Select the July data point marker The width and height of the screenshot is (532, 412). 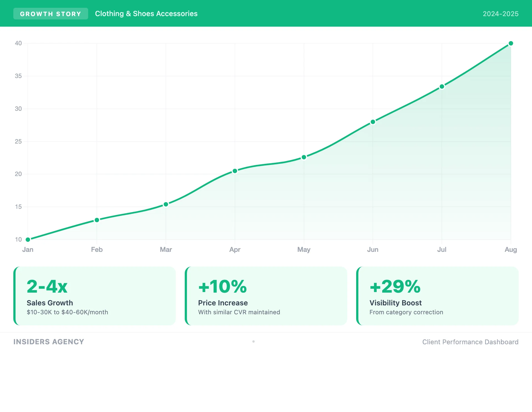[x=442, y=87]
